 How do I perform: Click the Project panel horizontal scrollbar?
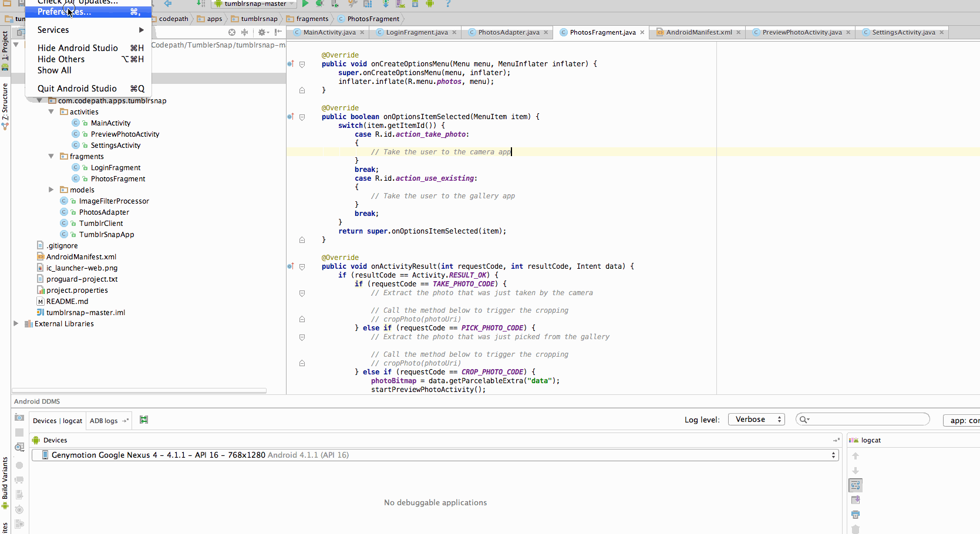click(x=139, y=390)
